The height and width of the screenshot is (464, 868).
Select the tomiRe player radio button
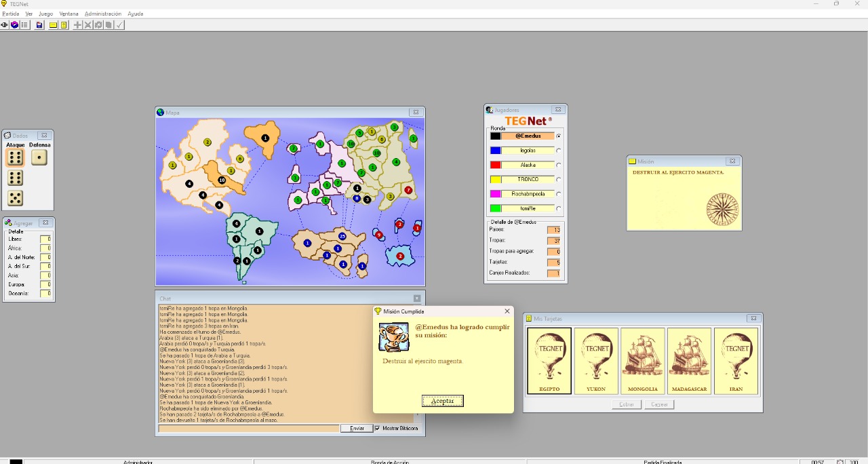coord(559,208)
